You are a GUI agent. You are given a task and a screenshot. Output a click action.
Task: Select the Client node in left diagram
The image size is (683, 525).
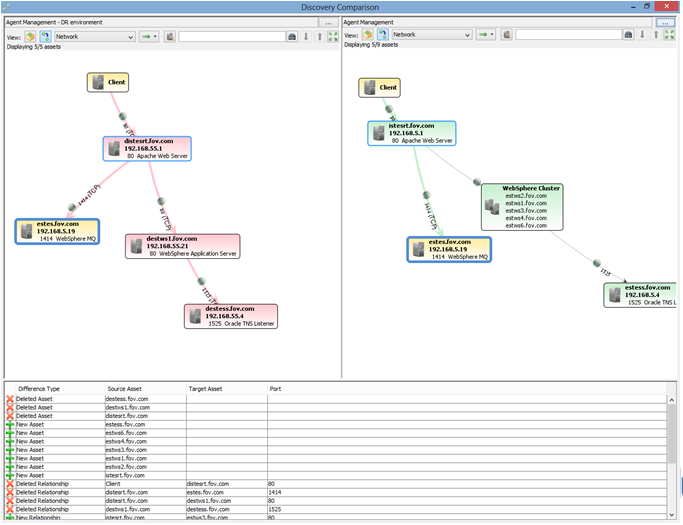tap(108, 83)
